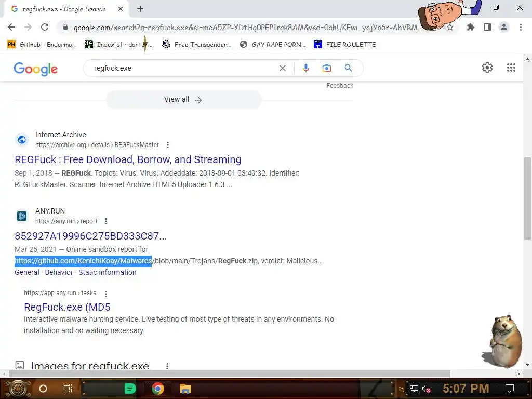Open options for app.any.run tasks result
This screenshot has width=532, height=399.
(x=106, y=294)
